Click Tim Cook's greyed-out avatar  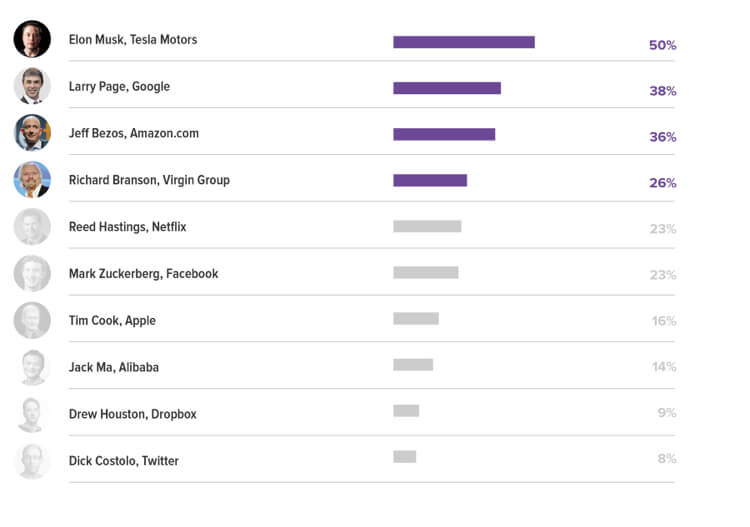tap(32, 321)
